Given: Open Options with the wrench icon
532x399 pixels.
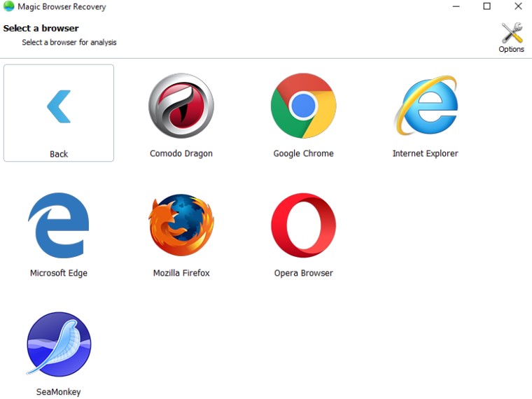Looking at the screenshot, I should [512, 34].
